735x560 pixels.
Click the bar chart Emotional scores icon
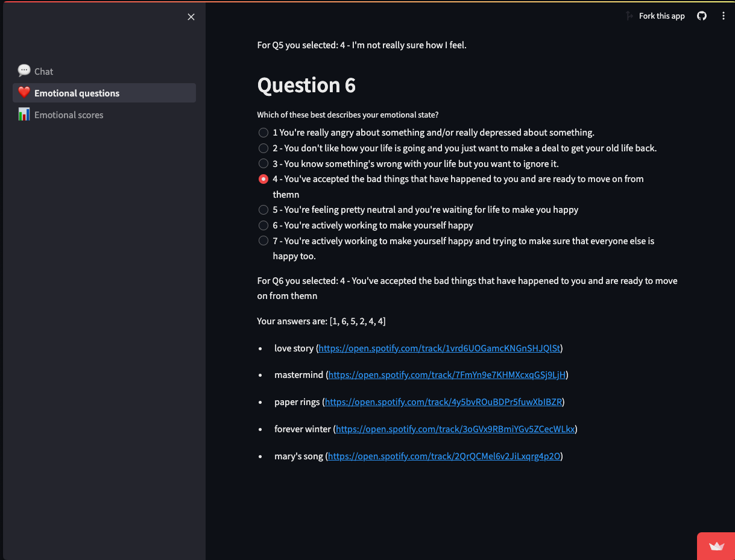(x=24, y=115)
